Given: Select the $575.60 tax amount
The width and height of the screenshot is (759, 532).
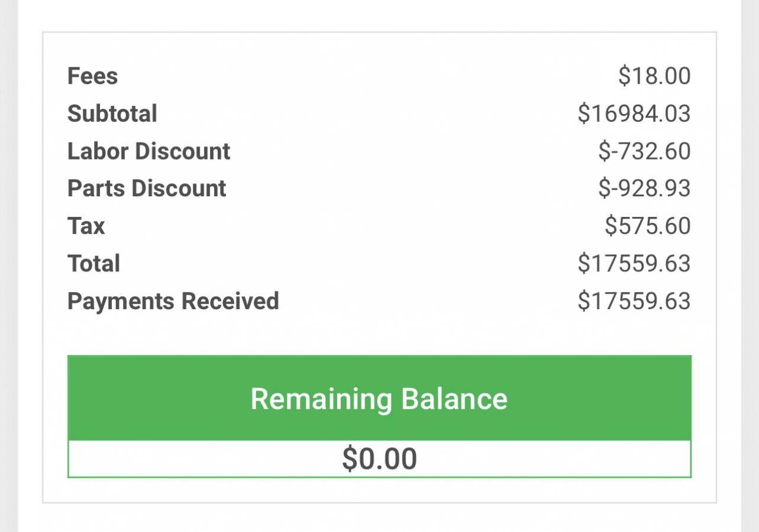Looking at the screenshot, I should click(648, 226).
